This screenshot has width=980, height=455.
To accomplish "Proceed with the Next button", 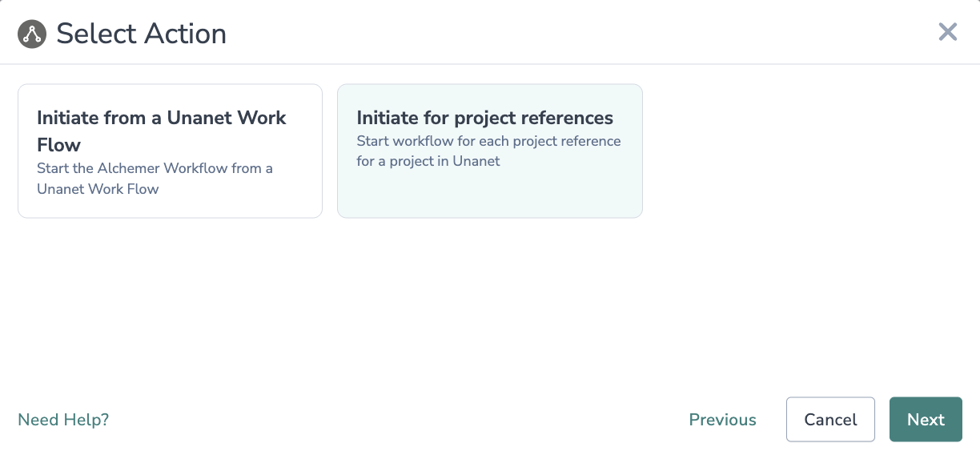I will (x=926, y=420).
